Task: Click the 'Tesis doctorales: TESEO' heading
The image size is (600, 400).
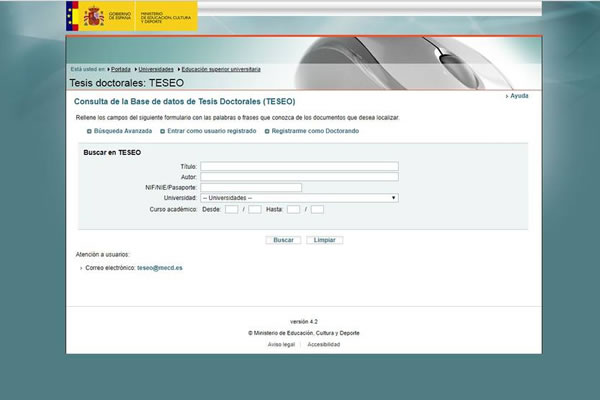Action: [127, 83]
